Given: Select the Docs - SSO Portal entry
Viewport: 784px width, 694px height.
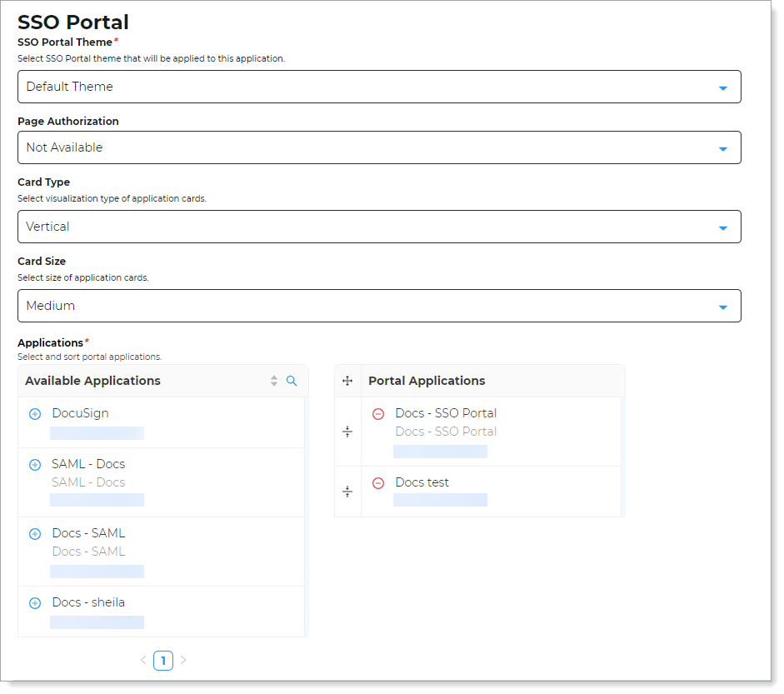Looking at the screenshot, I should point(447,413).
